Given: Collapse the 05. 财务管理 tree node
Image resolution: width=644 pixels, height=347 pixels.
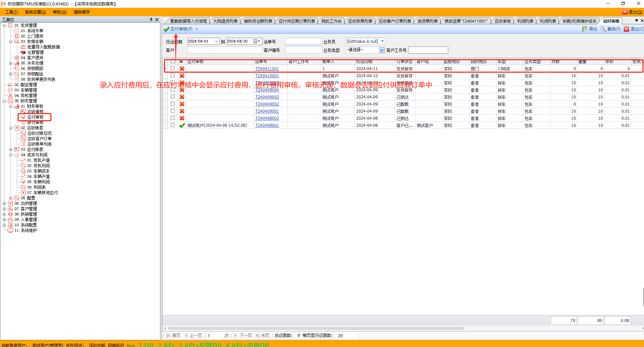Looking at the screenshot, I should coord(4,101).
